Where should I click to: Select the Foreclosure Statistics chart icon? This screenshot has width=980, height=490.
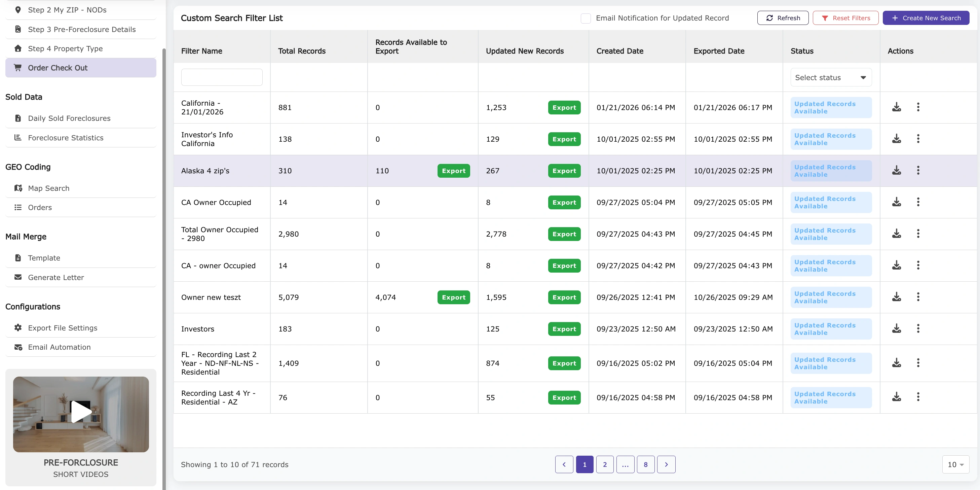click(18, 138)
